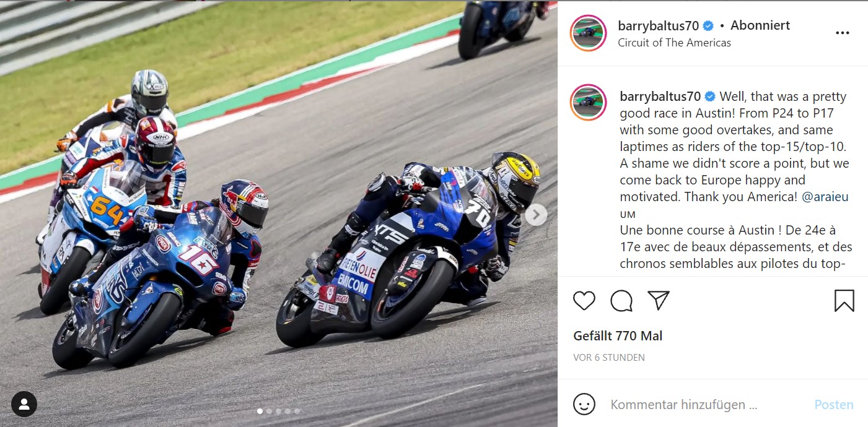Click the verified badge beside the header username

(708, 26)
